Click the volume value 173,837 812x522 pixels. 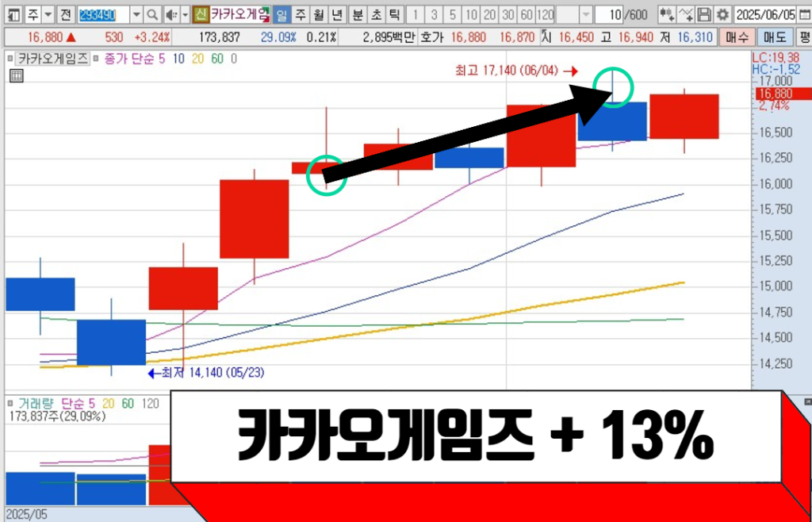click(x=220, y=37)
